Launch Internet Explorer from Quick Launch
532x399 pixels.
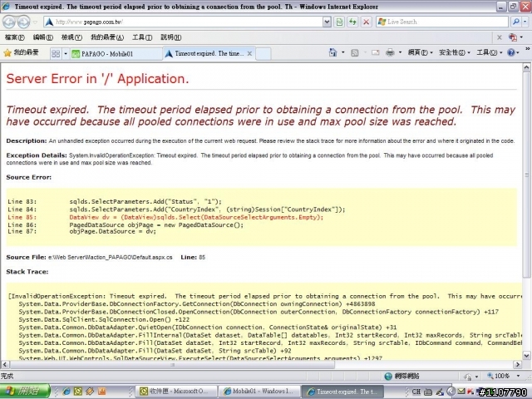coord(66,392)
